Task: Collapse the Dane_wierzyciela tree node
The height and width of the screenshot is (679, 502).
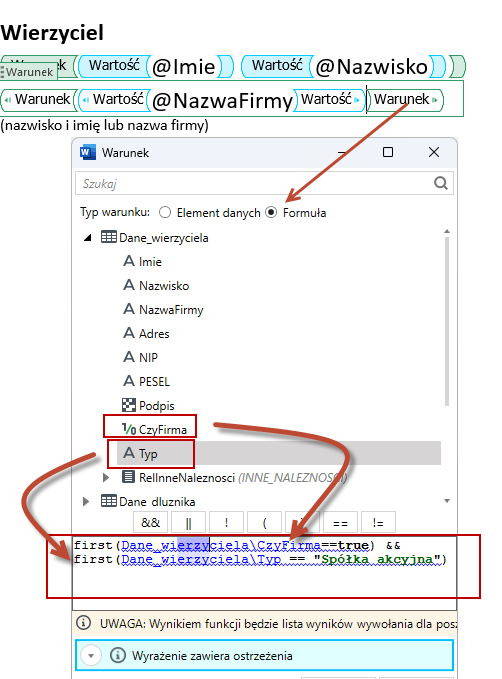Action: click(88, 238)
